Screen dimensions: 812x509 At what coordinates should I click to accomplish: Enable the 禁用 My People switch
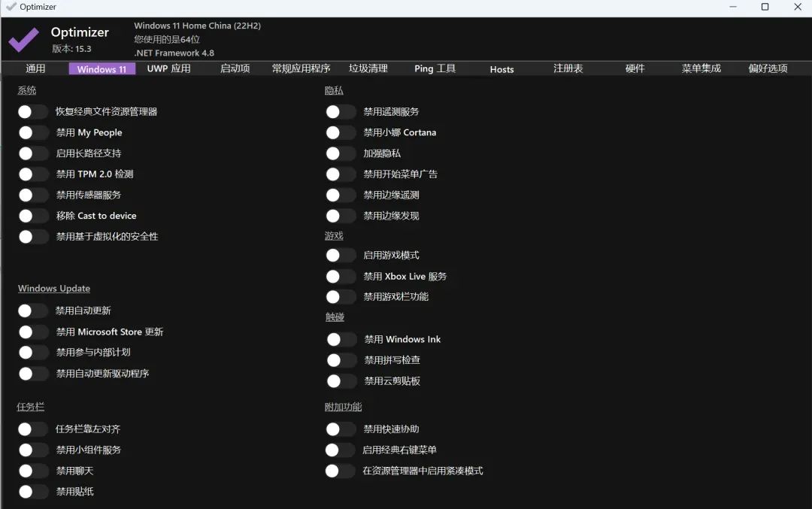tap(32, 132)
